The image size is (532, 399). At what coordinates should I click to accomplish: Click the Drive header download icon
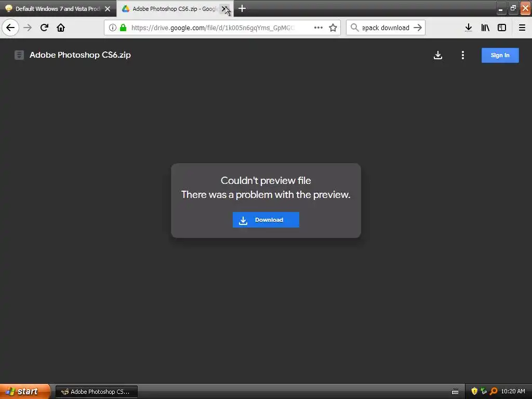(438, 55)
